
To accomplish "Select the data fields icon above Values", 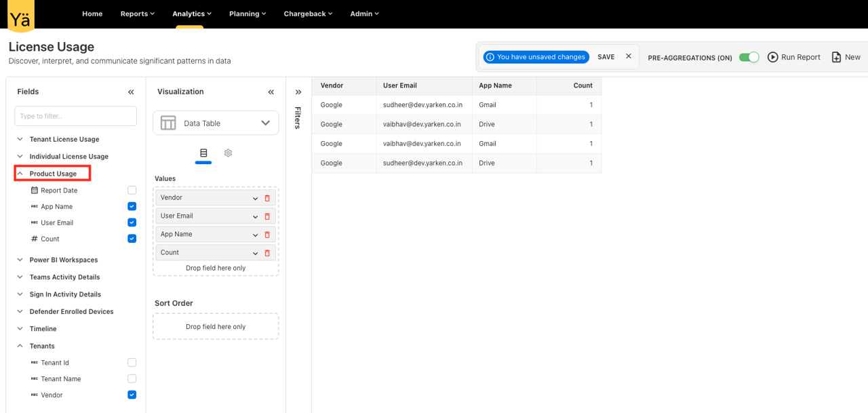I will 203,153.
